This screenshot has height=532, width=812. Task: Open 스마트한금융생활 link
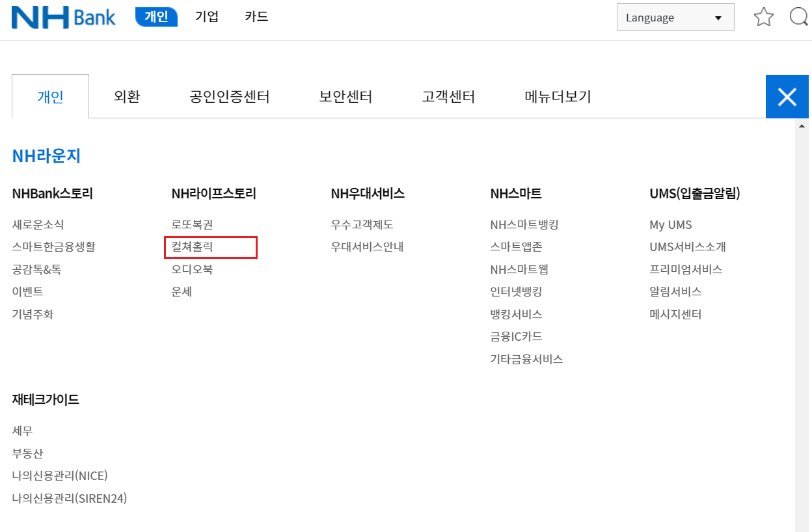tap(54, 246)
